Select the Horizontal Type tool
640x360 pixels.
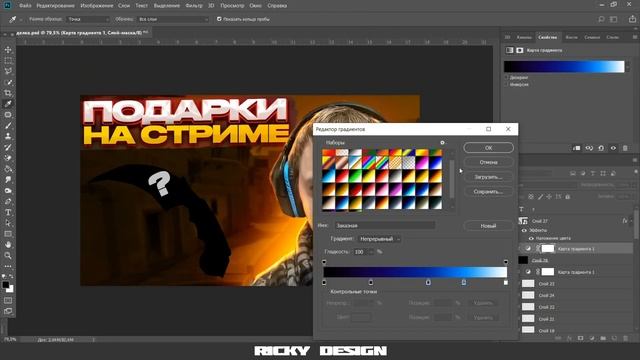tap(8, 212)
